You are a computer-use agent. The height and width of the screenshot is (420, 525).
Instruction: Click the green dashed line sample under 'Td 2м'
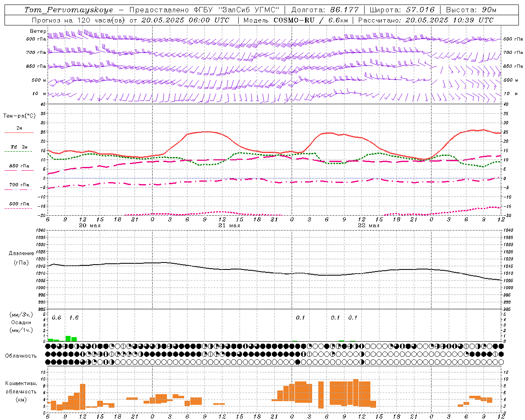click(x=18, y=152)
